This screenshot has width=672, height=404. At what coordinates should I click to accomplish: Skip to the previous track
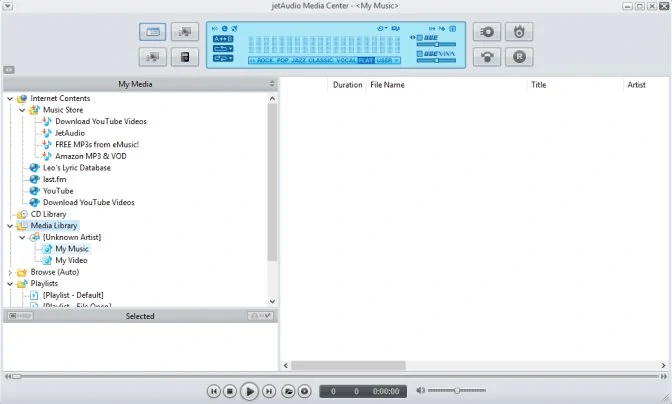(213, 391)
